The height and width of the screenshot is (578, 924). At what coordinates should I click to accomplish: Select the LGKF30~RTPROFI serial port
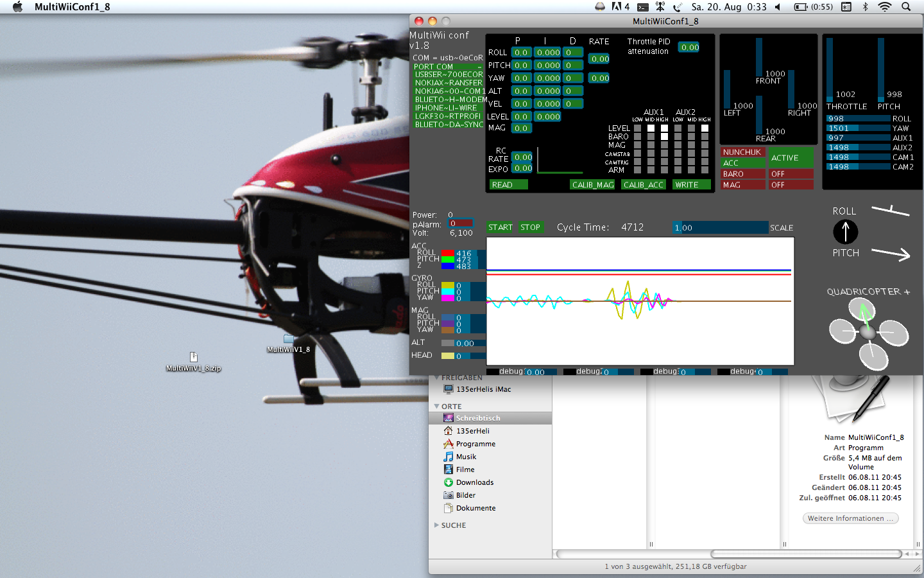[x=449, y=116]
